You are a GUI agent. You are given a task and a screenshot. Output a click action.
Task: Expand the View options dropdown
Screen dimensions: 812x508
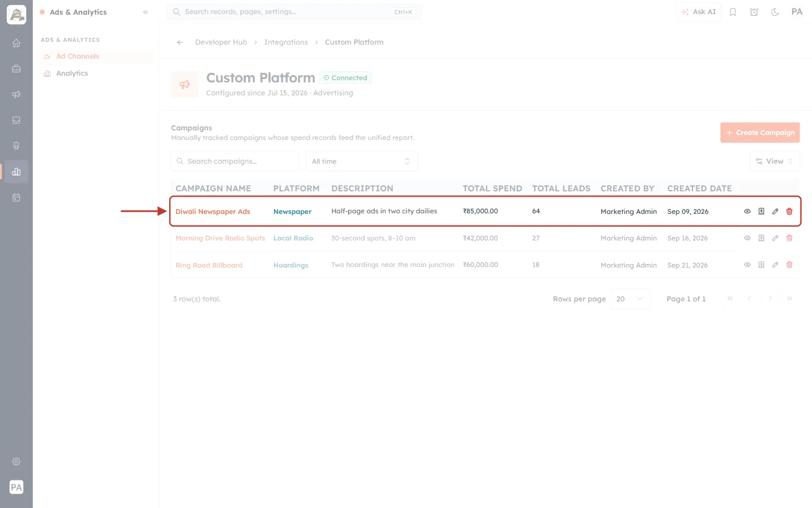(x=775, y=161)
